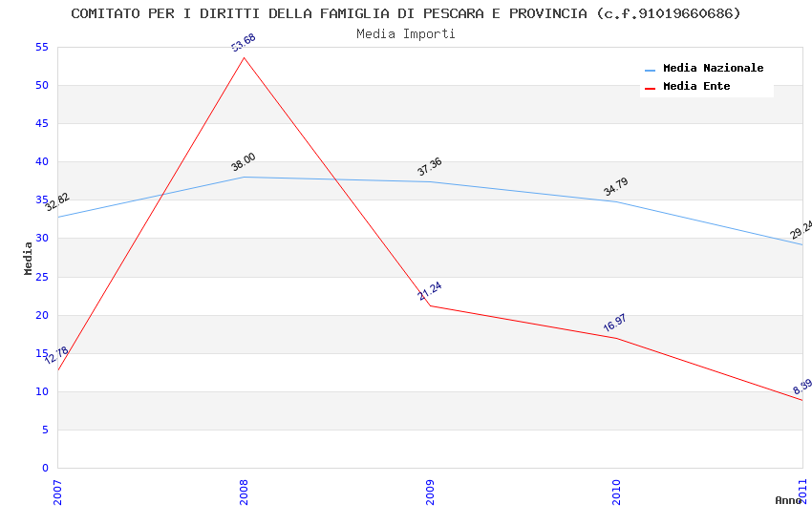Select the 34.79 data label
The height and width of the screenshot is (525, 812).
tap(616, 187)
